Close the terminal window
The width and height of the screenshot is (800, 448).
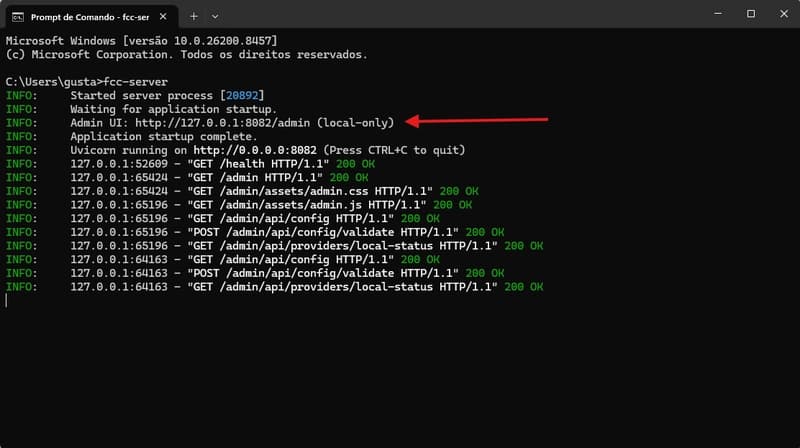click(x=784, y=14)
